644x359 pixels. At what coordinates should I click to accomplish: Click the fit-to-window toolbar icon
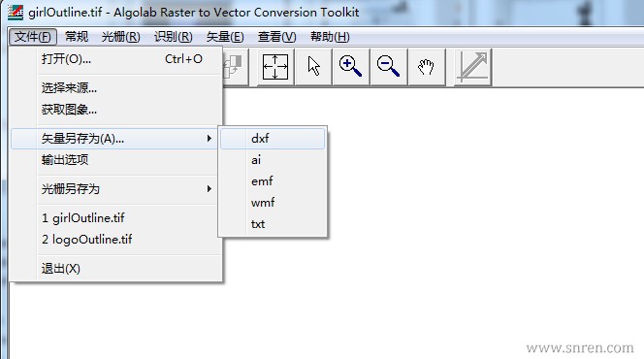(275, 67)
